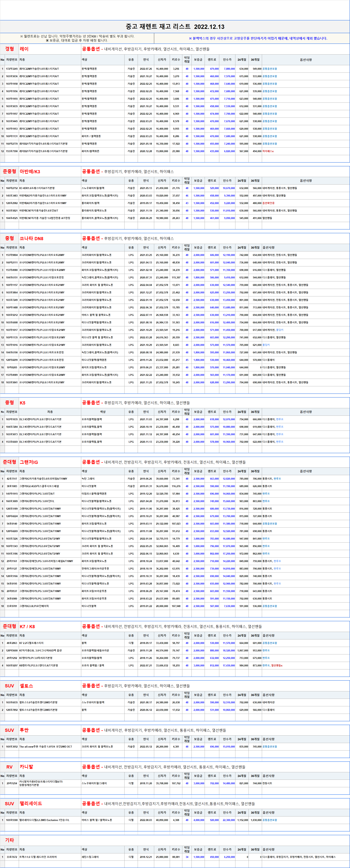Select model 'K3 4DR1.6프레스티지A/T기본형'

37,188
